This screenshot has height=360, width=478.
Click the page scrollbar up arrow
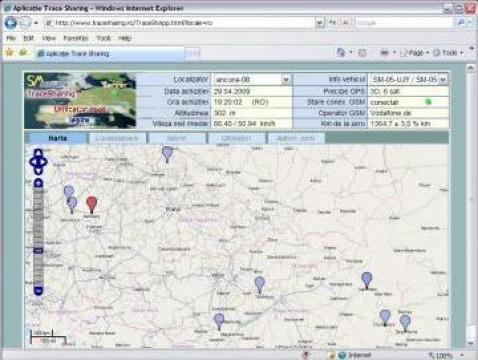471,68
